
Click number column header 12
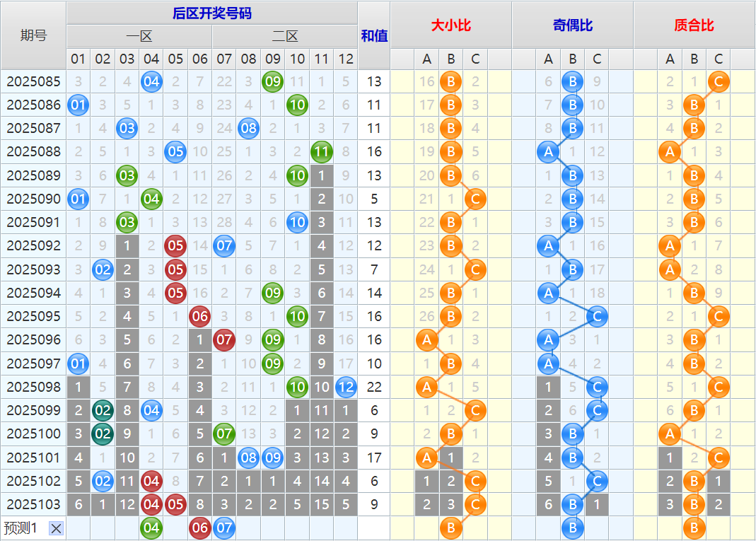pyautogui.click(x=346, y=59)
